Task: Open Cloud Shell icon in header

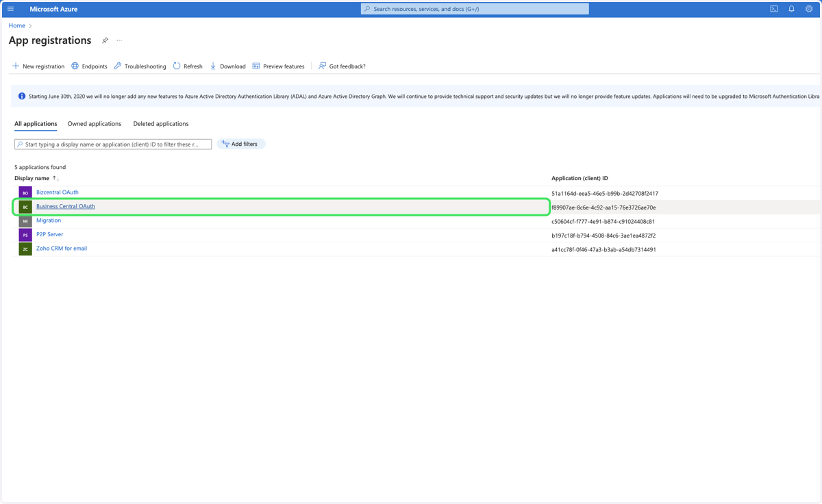Action: pos(774,9)
